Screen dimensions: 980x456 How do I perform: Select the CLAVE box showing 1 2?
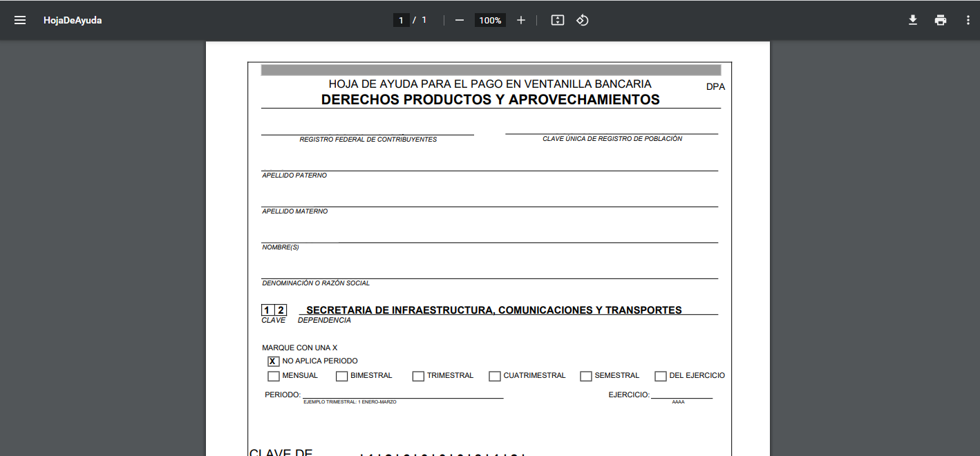click(x=274, y=310)
